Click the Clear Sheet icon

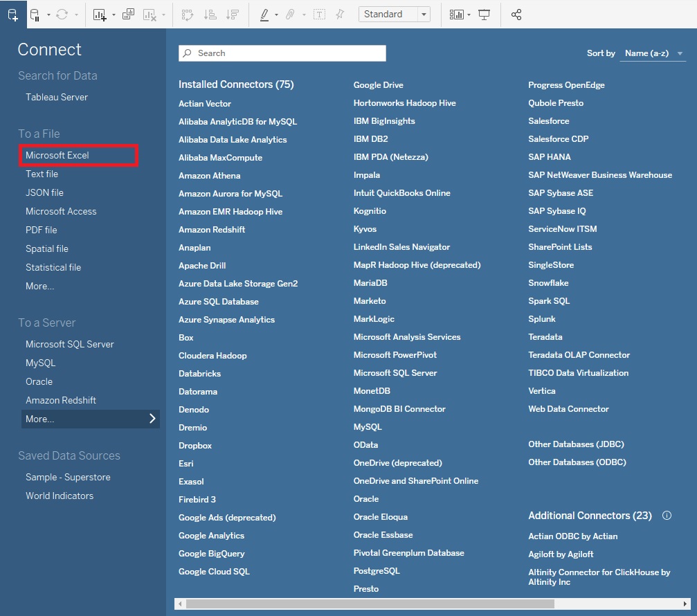click(150, 15)
